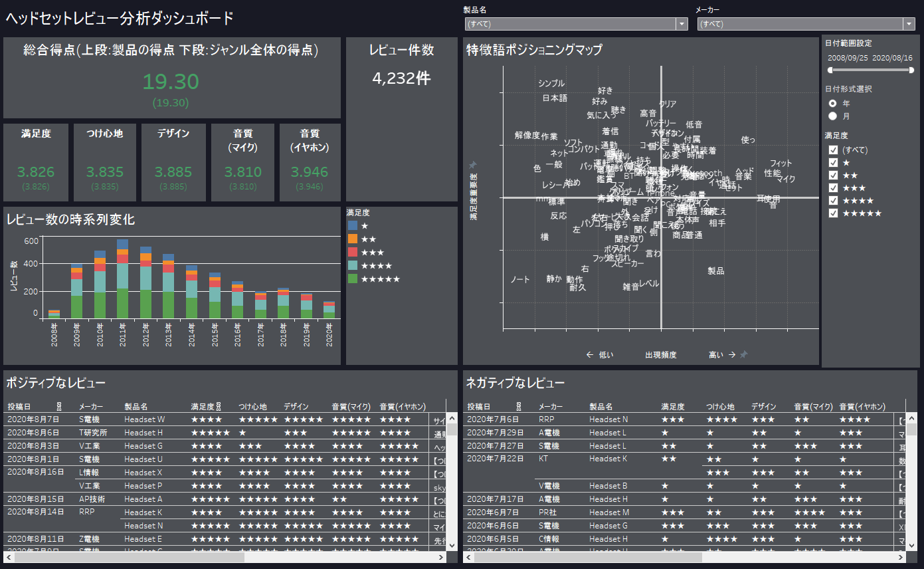Select the 月 date format radio button
The image size is (924, 569).
pyautogui.click(x=832, y=116)
